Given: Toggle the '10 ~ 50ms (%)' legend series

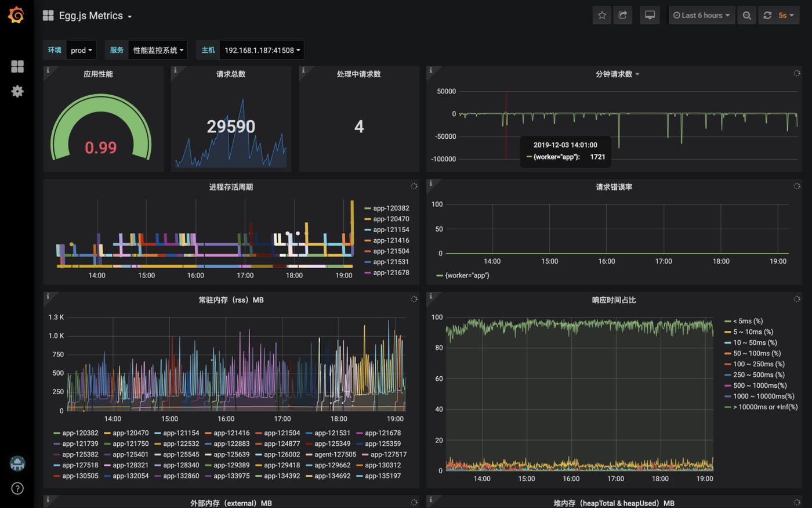Looking at the screenshot, I should [x=751, y=343].
